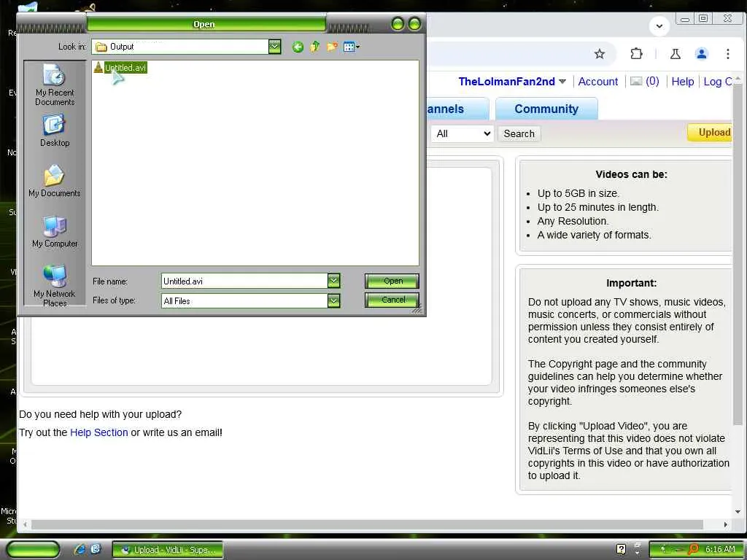Image resolution: width=747 pixels, height=560 pixels.
Task: Click the Open button in dialog
Action: [x=392, y=281]
